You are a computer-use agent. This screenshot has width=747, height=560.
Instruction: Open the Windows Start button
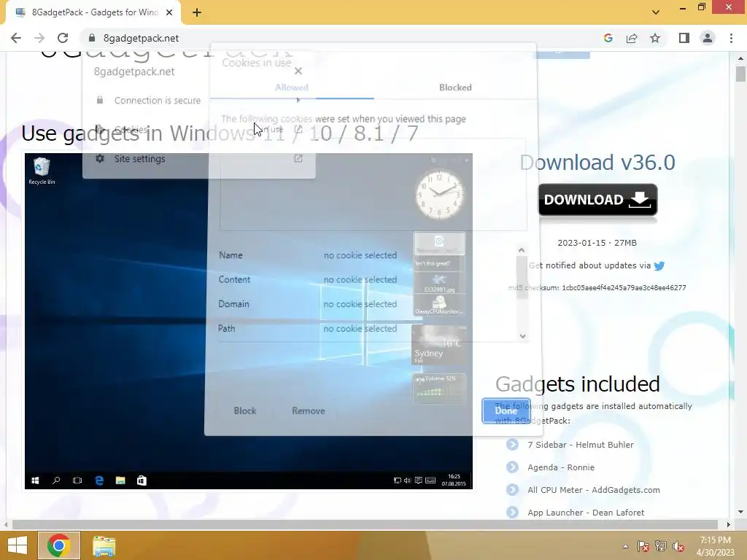18,545
